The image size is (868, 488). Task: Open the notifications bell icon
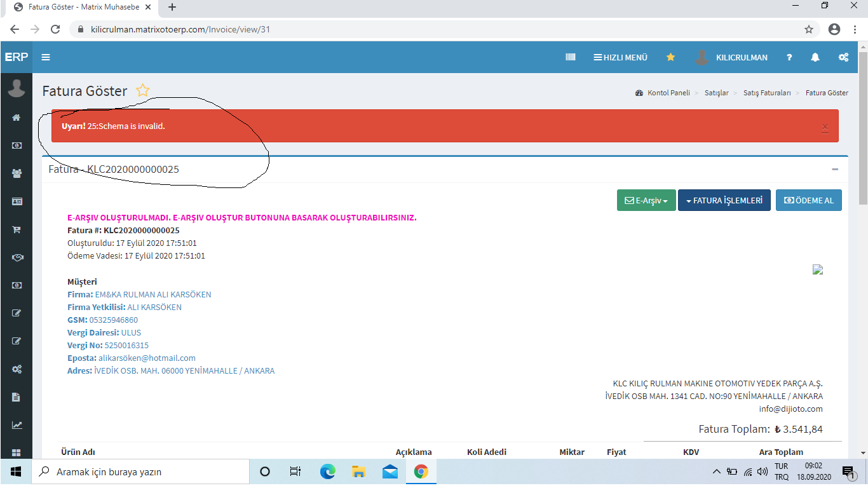[815, 57]
